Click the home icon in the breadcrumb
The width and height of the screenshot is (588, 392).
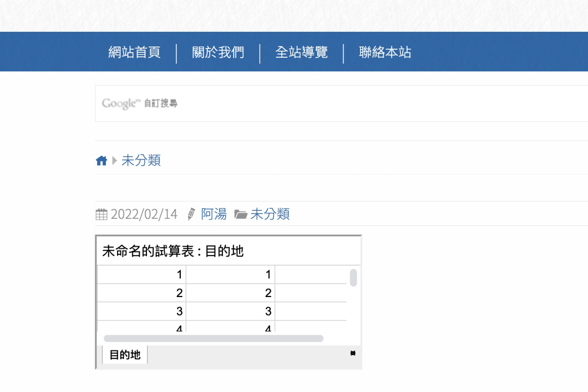[101, 160]
